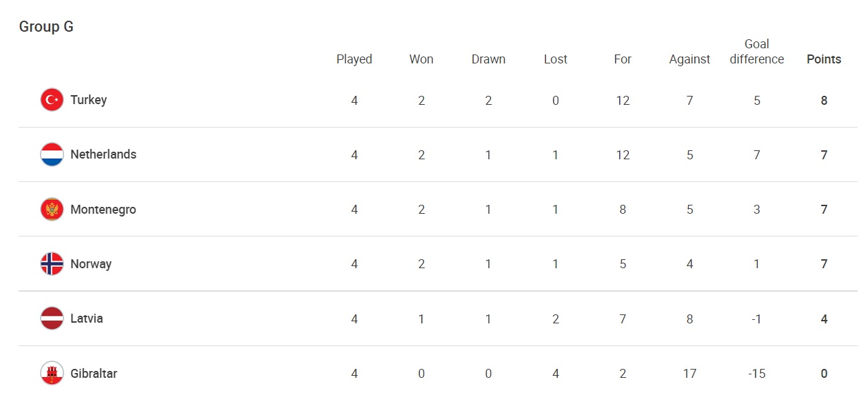
Task: Open the Netherlands team link
Action: pyautogui.click(x=103, y=154)
